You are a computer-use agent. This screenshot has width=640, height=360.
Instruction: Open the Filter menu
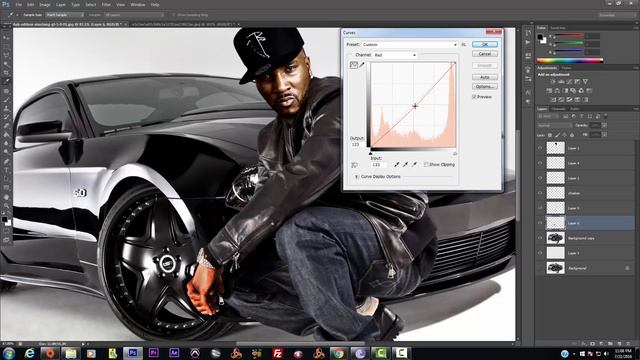point(106,5)
